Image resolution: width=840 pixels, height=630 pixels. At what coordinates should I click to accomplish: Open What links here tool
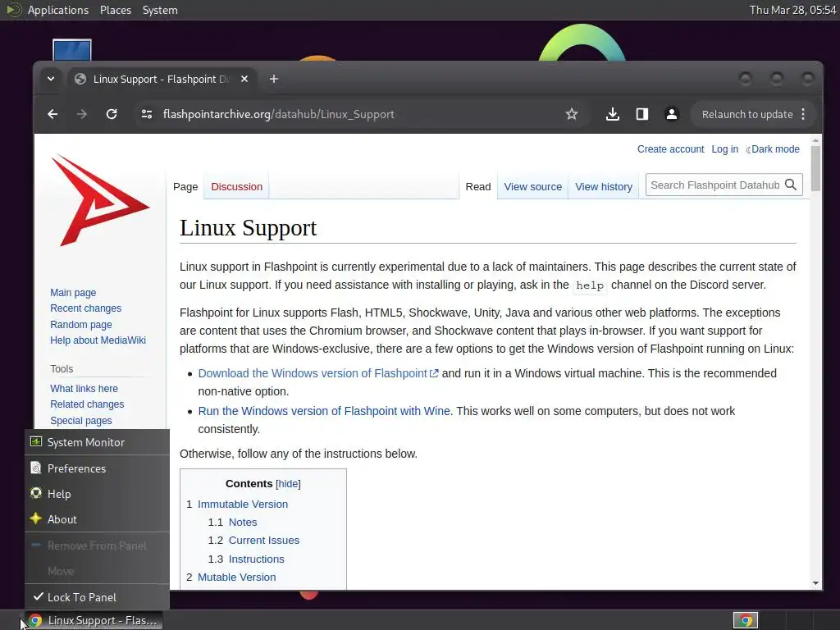coord(84,388)
